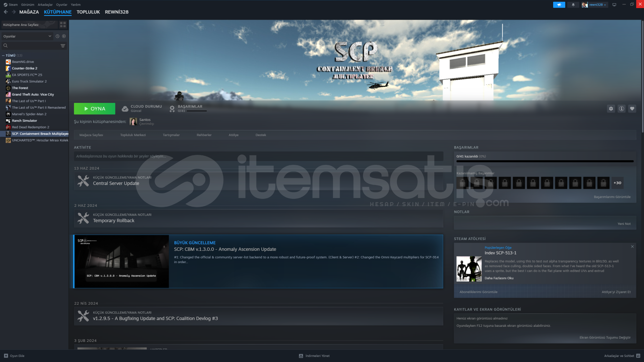Open Cloud Durumu status icon
Viewport: 644px width, 362px height.
125,109
